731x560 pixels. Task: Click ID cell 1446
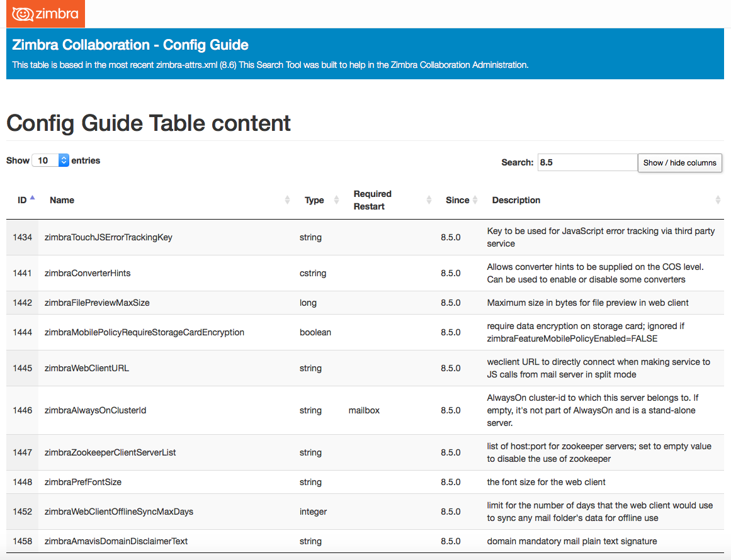(23, 410)
